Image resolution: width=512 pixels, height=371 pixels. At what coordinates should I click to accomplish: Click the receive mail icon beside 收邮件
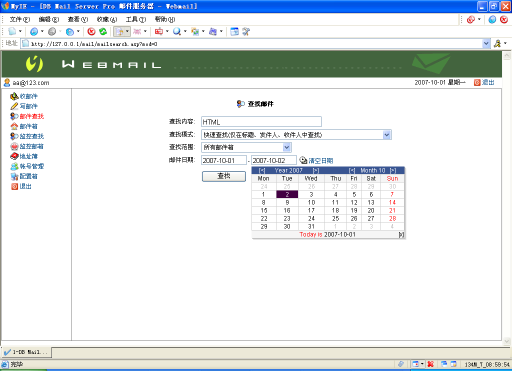(x=14, y=96)
